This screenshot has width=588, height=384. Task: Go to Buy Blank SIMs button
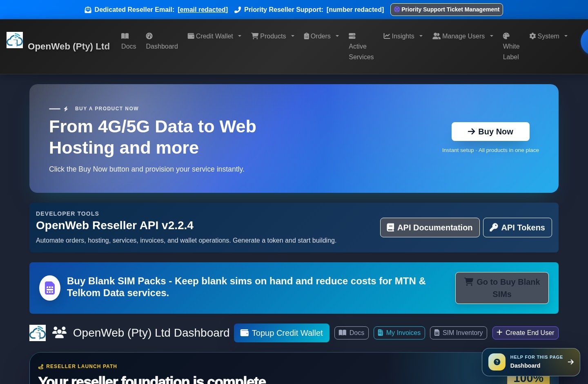(502, 288)
